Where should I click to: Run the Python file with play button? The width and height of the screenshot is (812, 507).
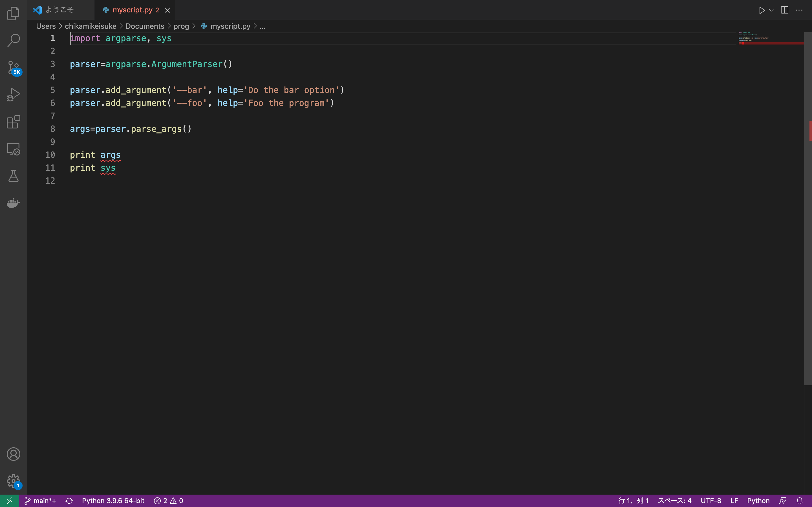click(762, 10)
